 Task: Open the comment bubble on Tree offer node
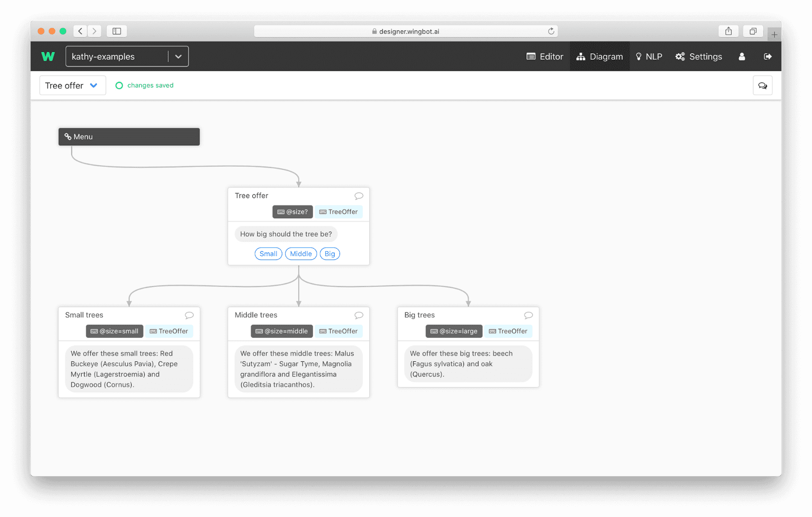coord(359,196)
